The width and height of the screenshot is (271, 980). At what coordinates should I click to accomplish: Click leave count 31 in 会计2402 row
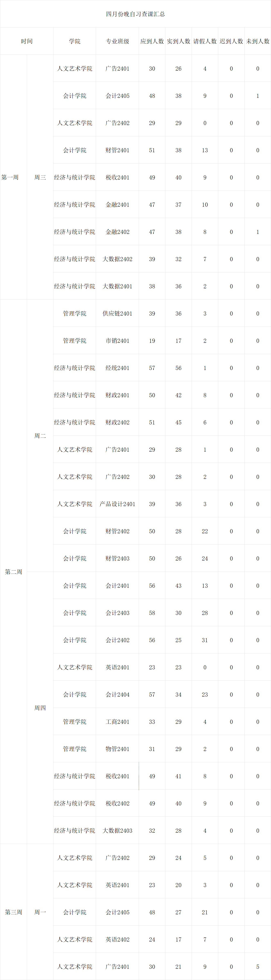point(205,640)
